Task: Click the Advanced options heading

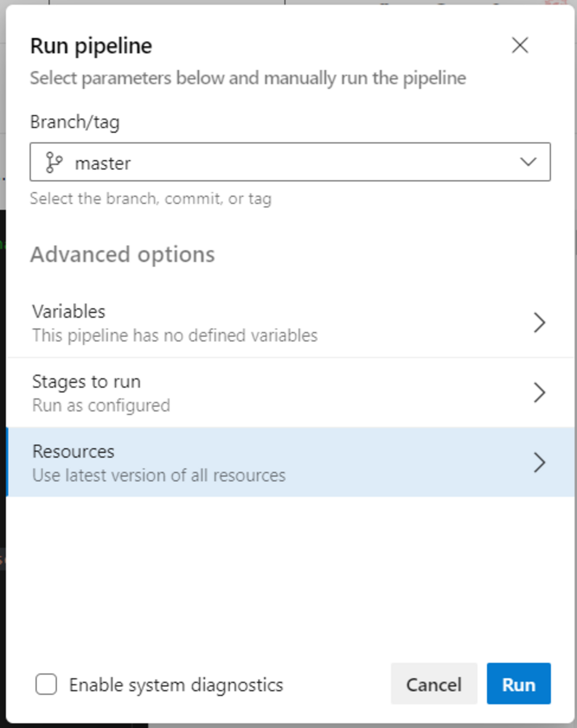Action: click(x=123, y=255)
